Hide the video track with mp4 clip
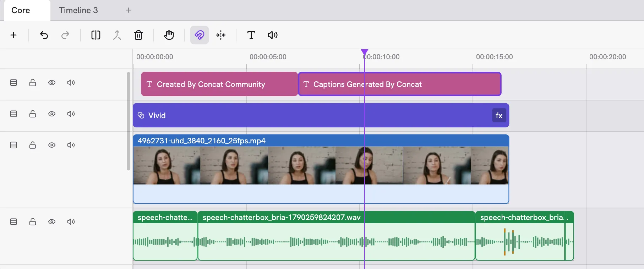Screen dimensions: 644x269 coord(52,145)
